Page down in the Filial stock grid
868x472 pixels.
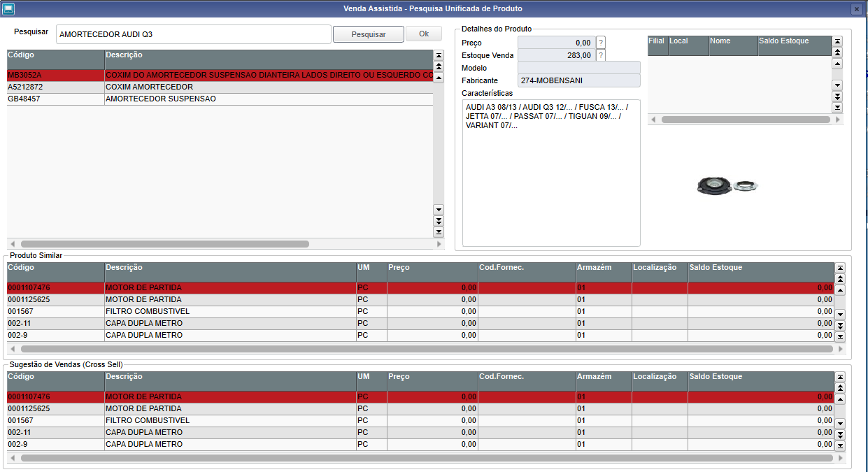[x=837, y=96]
